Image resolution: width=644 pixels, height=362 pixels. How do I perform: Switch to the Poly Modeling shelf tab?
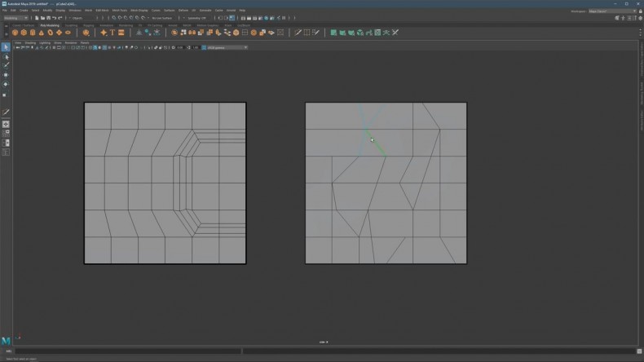coord(50,25)
